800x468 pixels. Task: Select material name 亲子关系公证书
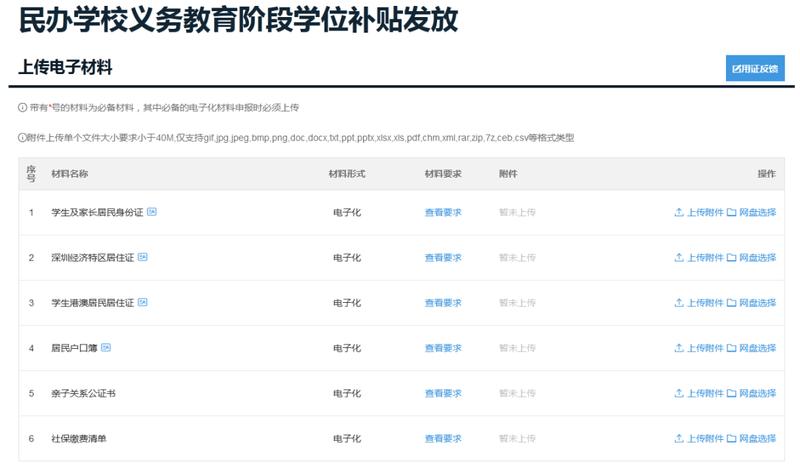pyautogui.click(x=83, y=393)
